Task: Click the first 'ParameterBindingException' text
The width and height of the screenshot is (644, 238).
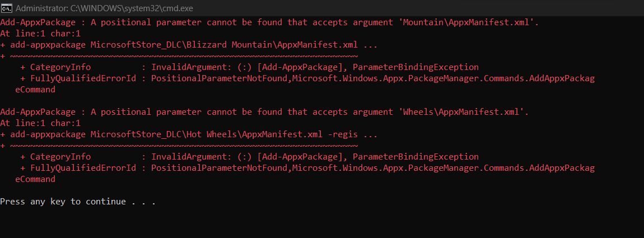Action: tap(416, 67)
